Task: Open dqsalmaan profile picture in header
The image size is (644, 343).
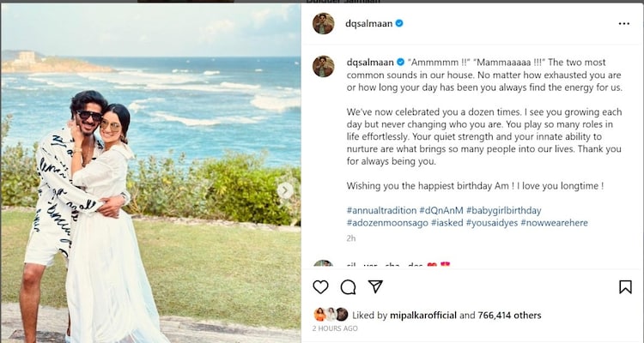Action: 323,23
